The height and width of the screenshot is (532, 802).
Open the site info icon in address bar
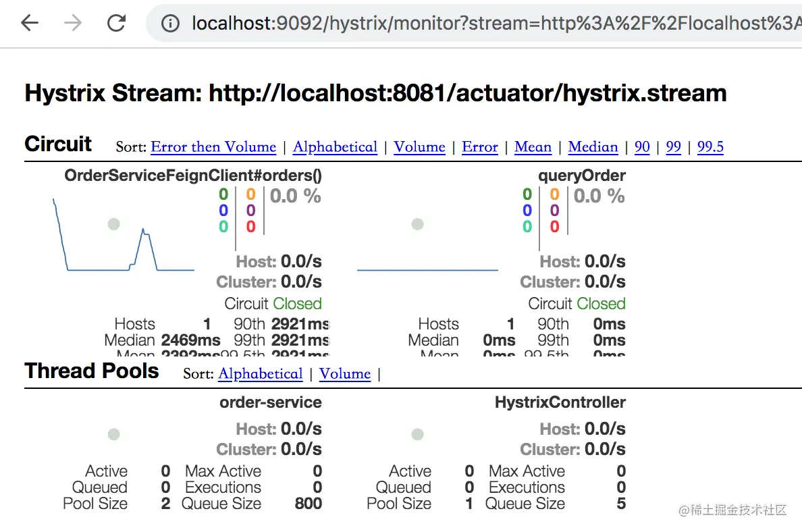click(x=170, y=23)
